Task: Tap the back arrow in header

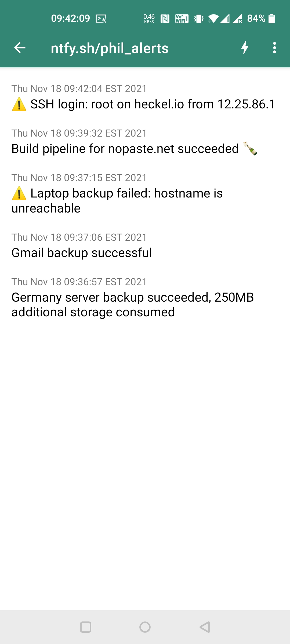Action: (x=20, y=48)
